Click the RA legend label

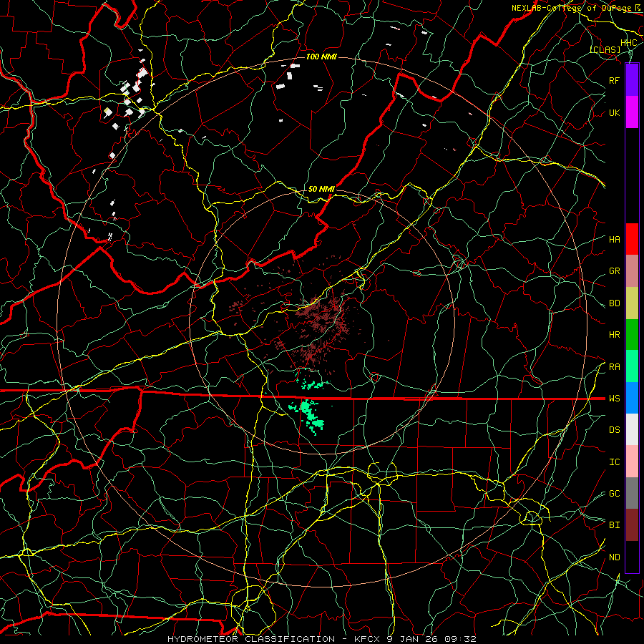coord(614,367)
